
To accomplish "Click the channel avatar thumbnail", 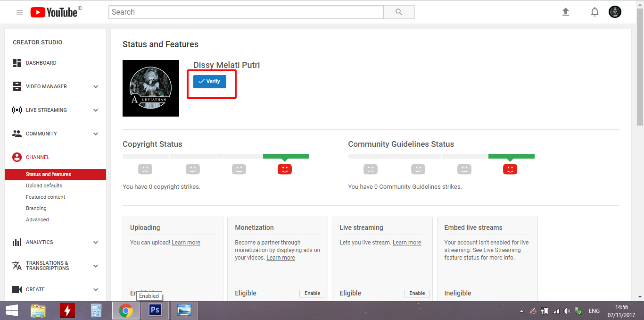I will [151, 88].
